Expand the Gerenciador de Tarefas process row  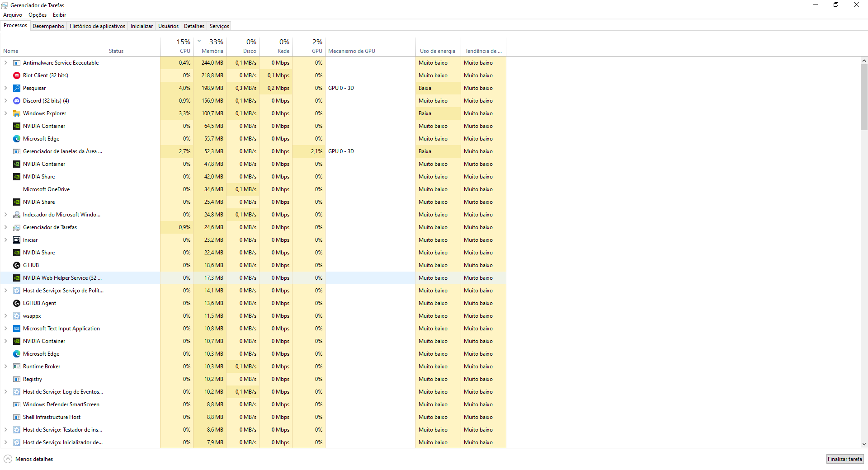[x=5, y=227]
